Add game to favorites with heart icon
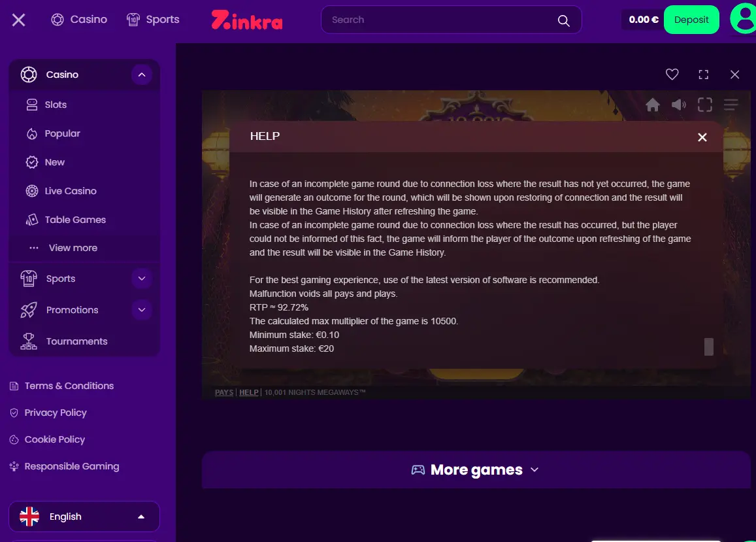The image size is (756, 542). pyautogui.click(x=672, y=75)
